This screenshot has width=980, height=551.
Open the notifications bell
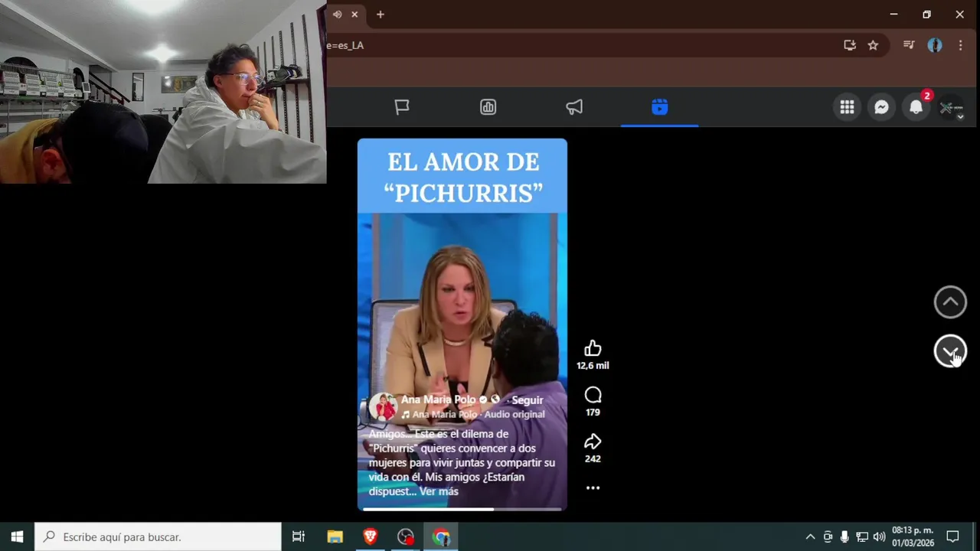tap(916, 108)
